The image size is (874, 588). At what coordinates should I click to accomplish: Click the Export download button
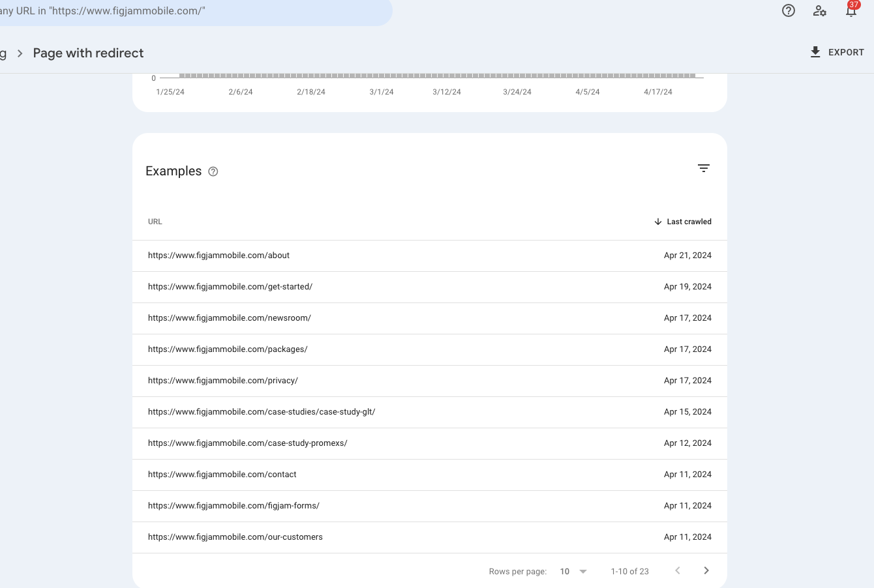tap(837, 52)
